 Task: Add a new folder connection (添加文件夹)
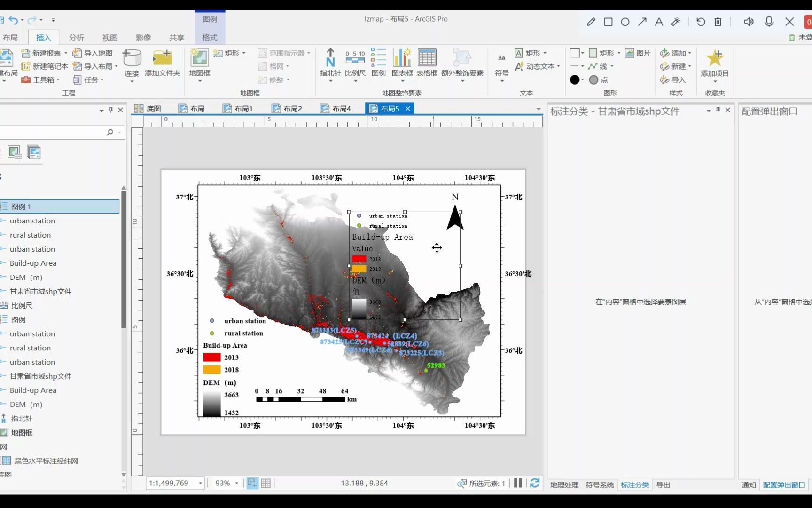[x=163, y=63]
